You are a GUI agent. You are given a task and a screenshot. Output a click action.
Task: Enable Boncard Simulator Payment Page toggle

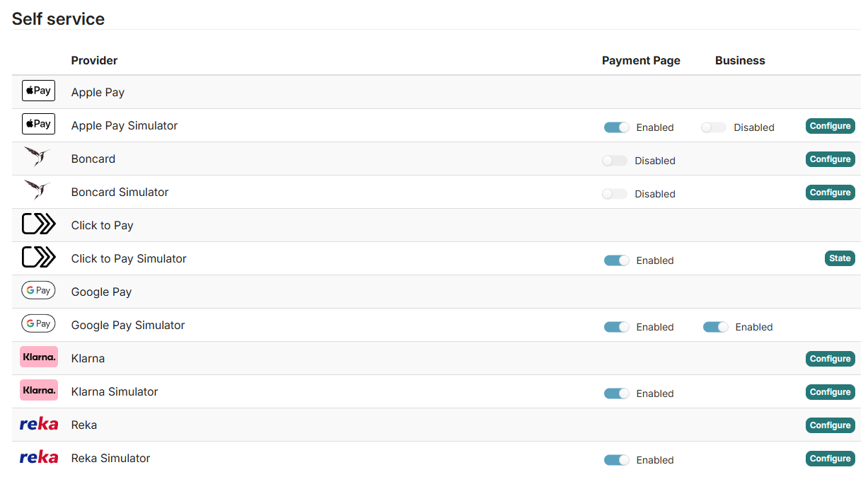pyautogui.click(x=614, y=194)
